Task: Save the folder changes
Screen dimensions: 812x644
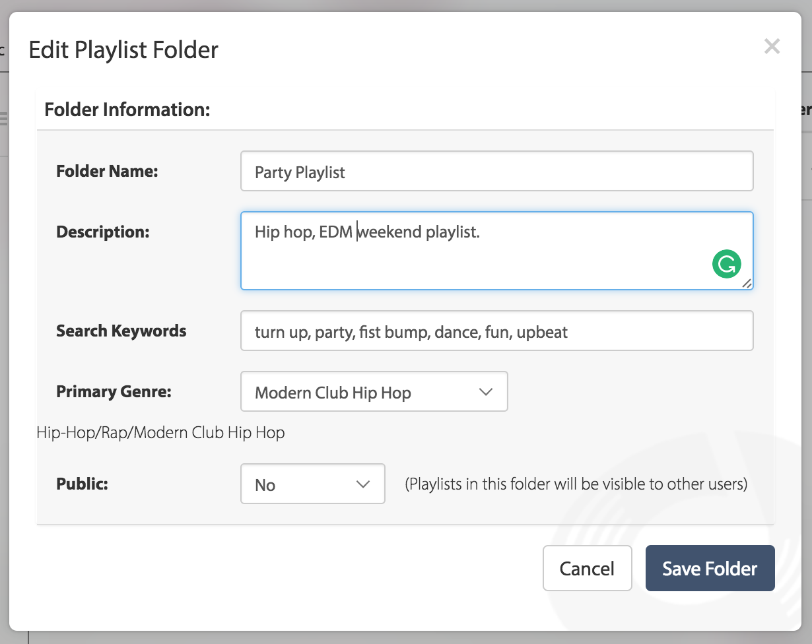Action: 710,568
